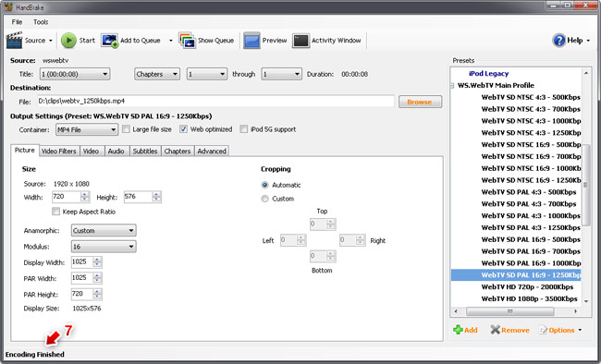This screenshot has width=601, height=364.
Task: Open the Activity Window icon
Action: [300, 41]
